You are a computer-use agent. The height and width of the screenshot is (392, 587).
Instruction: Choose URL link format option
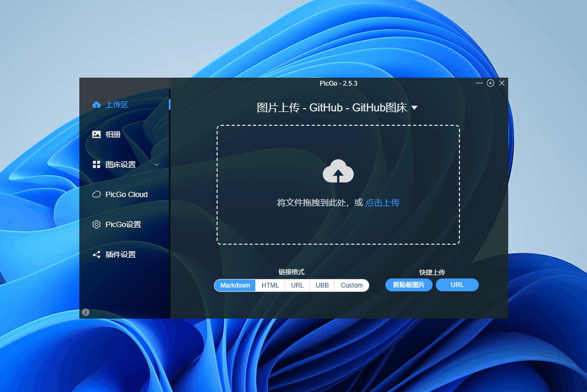pos(297,285)
